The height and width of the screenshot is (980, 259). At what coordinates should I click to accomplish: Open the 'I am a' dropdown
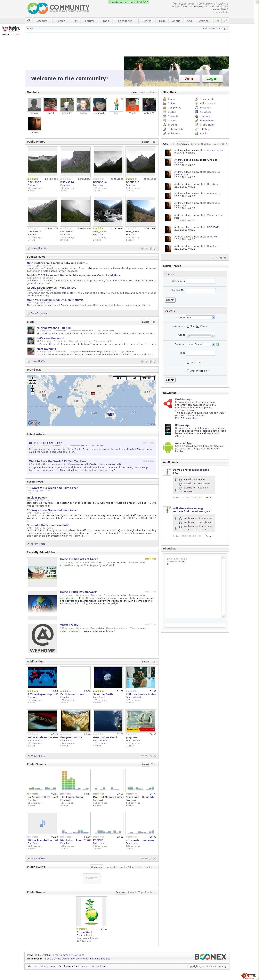[x=200, y=317]
